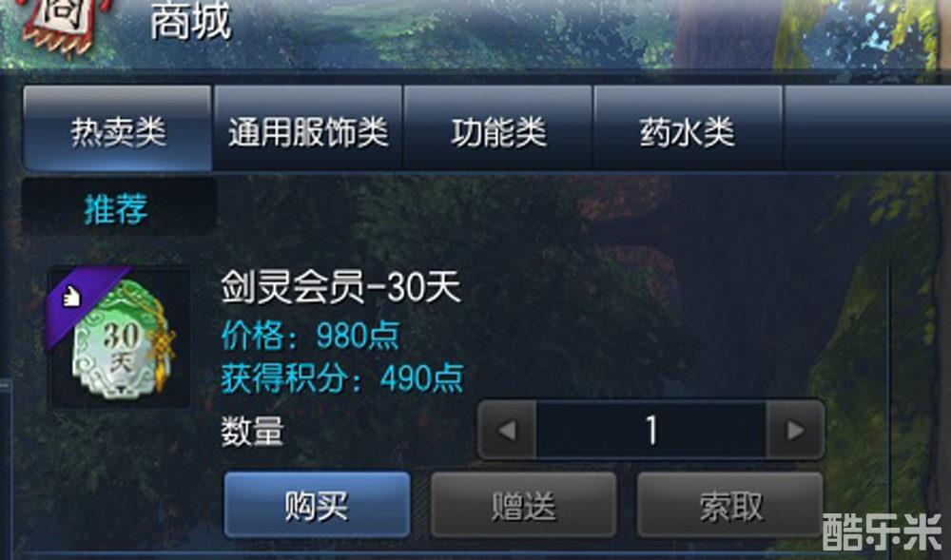Viewport: 951px width, 560px height.
Task: Click the 30天 jade membership item icon
Action: (120, 337)
